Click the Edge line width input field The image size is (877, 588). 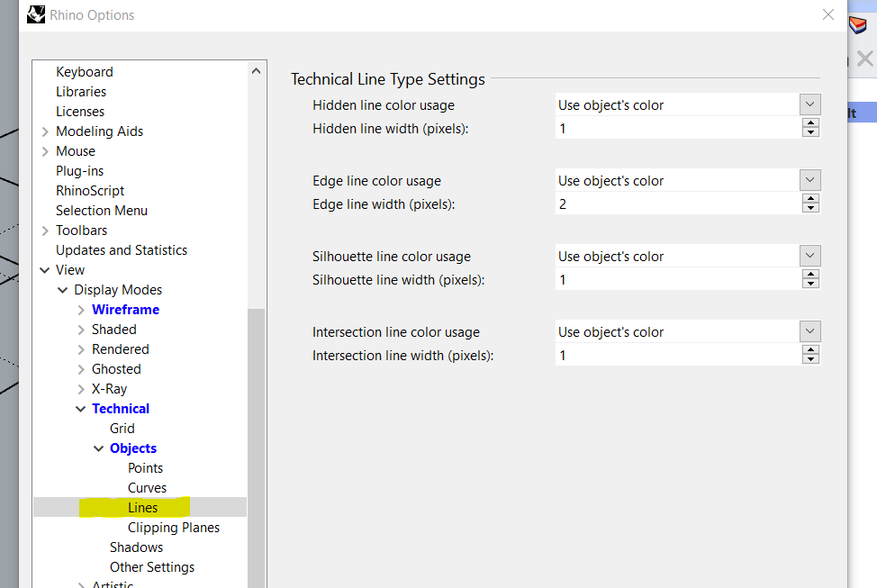pyautogui.click(x=677, y=204)
